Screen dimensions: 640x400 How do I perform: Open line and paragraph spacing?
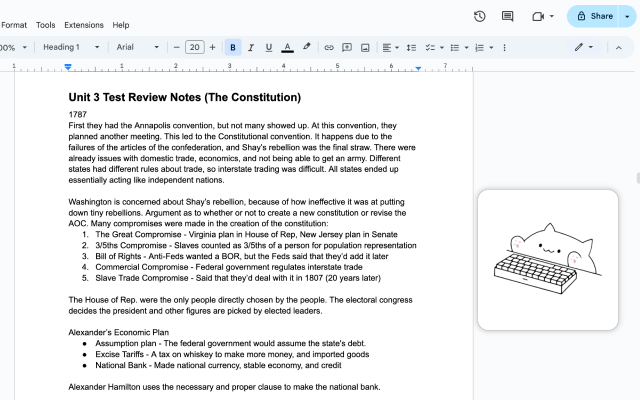411,48
